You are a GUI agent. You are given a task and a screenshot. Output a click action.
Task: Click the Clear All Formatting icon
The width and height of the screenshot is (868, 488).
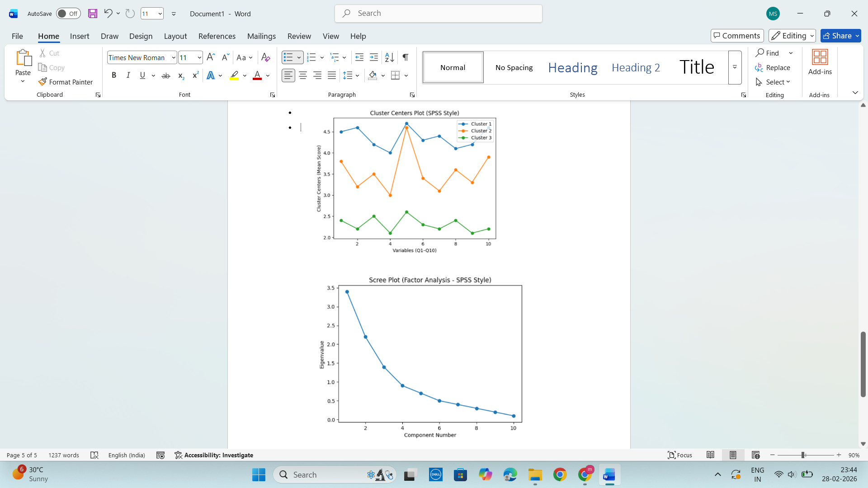265,57
